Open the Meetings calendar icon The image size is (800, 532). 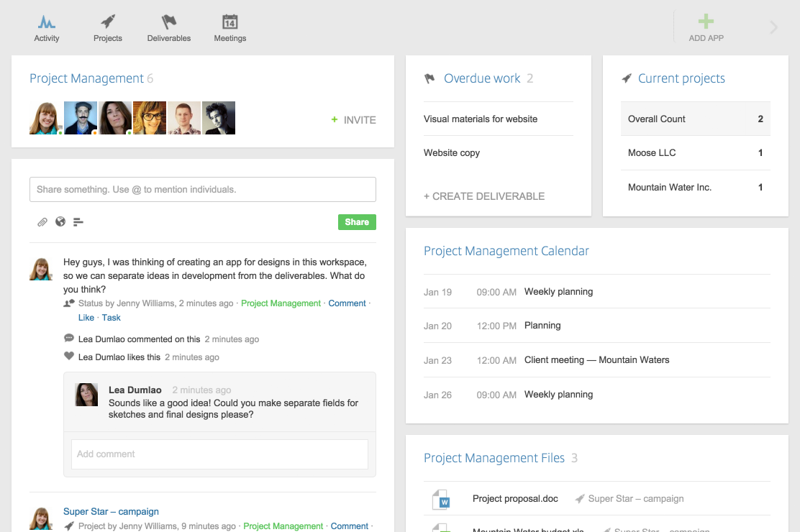tap(230, 22)
